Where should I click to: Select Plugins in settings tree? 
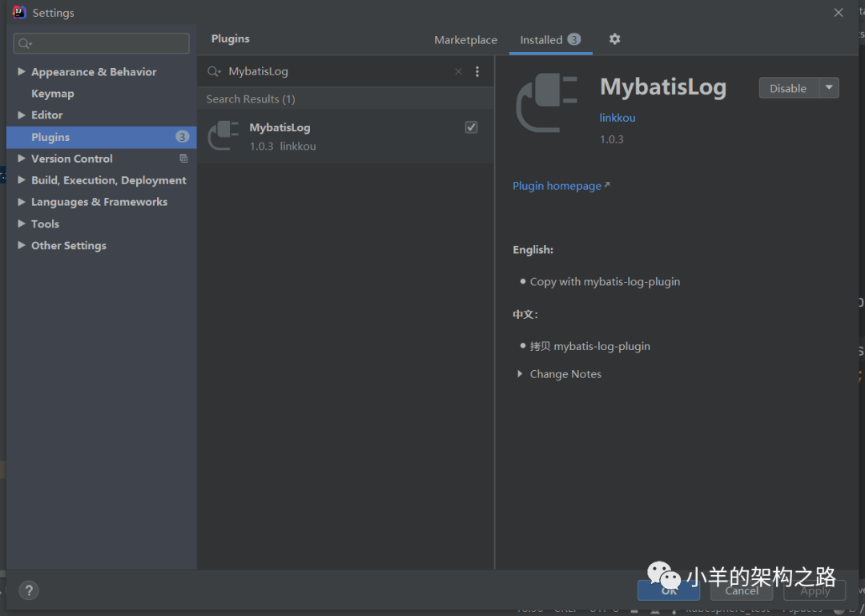[102, 137]
